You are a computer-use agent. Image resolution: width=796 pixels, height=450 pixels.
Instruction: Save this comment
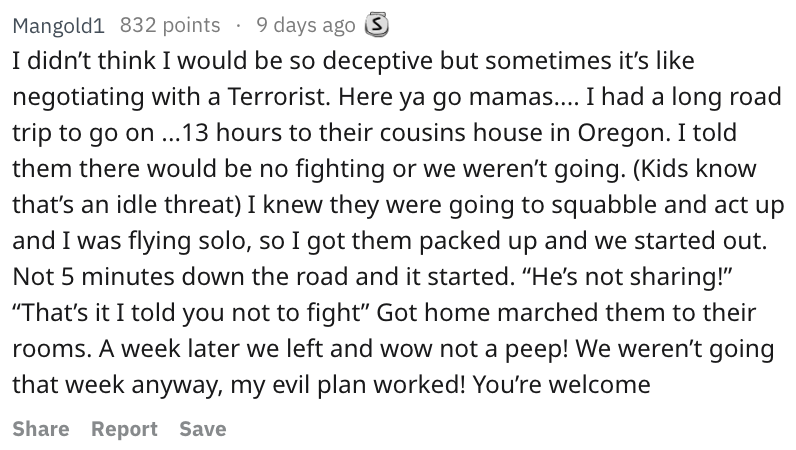(x=203, y=429)
